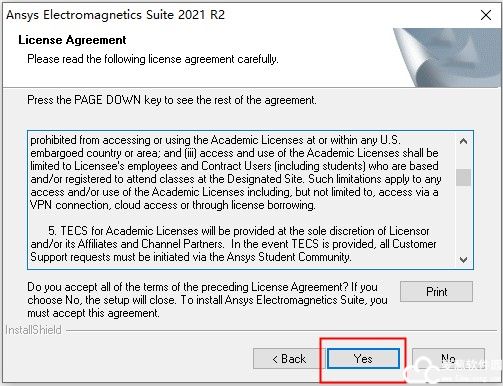This screenshot has height=386, width=503.
Task: Click the 'Press the PAGE DOWN key' instruction
Action: coord(172,100)
